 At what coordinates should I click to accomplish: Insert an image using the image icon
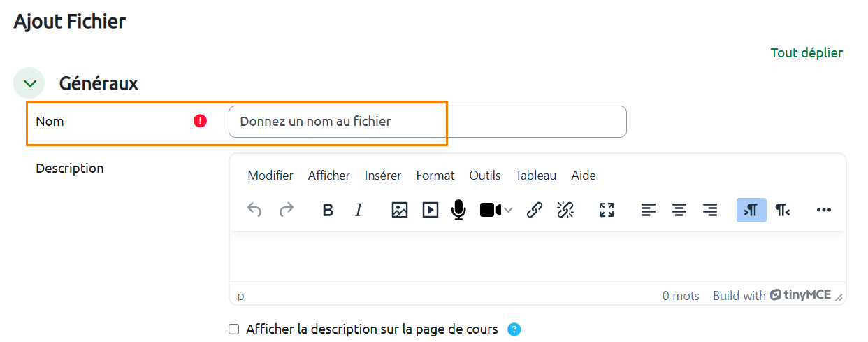(399, 210)
